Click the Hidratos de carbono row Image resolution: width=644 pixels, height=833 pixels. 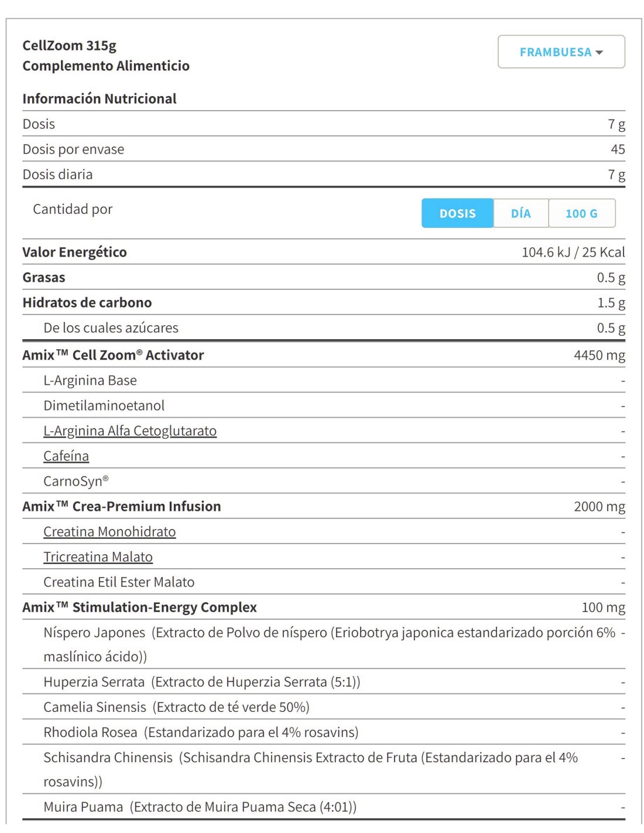click(324, 302)
